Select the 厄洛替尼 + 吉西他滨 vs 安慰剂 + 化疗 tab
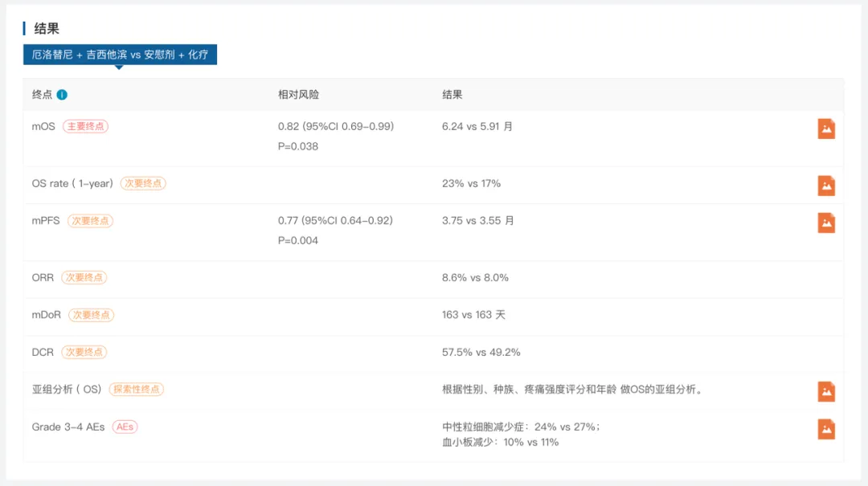868x486 pixels. [x=120, y=55]
